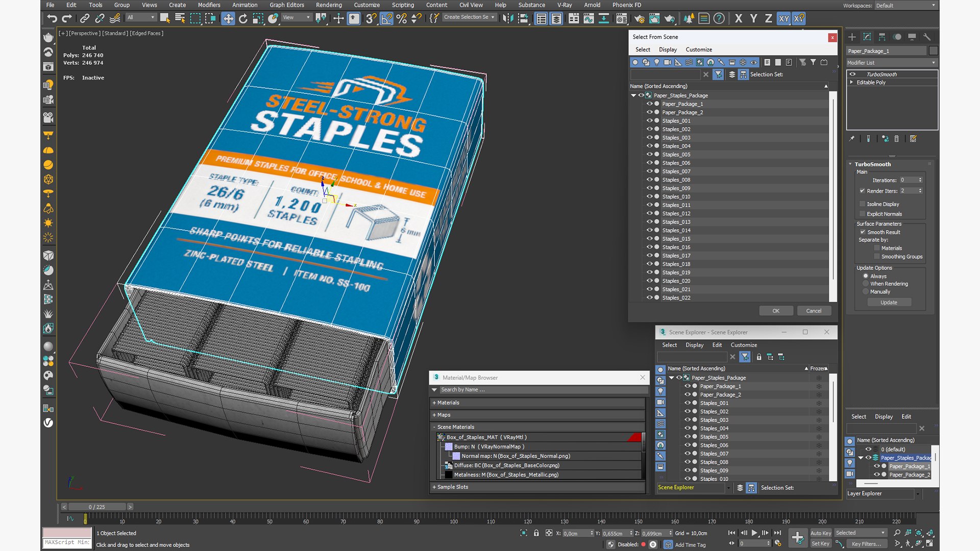Open the Graph Editors menu
The width and height of the screenshot is (980, 551).
[x=287, y=5]
